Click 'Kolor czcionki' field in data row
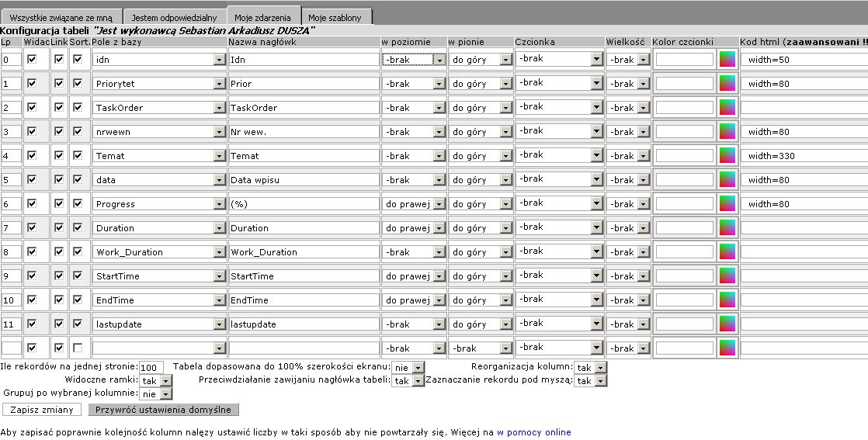 pos(684,179)
